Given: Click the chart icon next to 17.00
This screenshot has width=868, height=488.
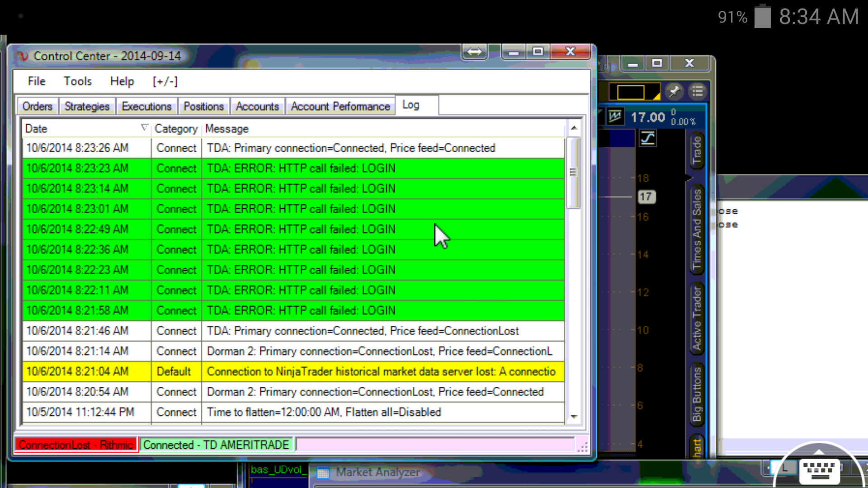Looking at the screenshot, I should click(x=615, y=117).
